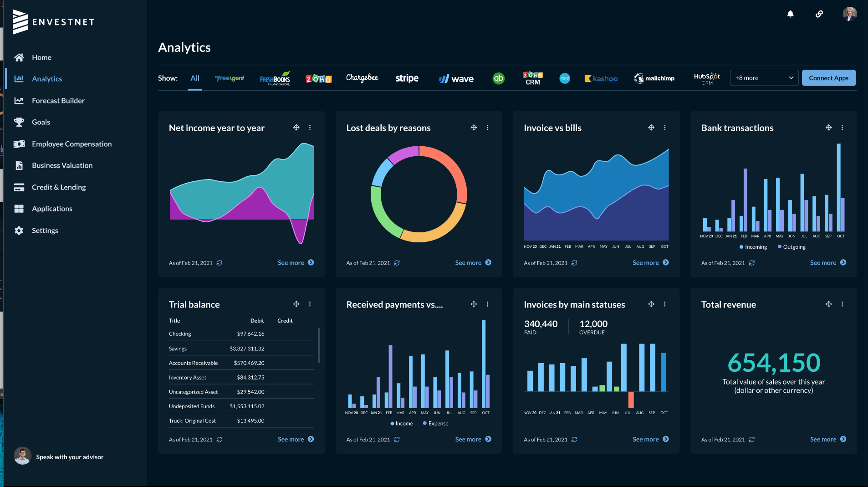Open Employee Compensation page

click(x=71, y=144)
